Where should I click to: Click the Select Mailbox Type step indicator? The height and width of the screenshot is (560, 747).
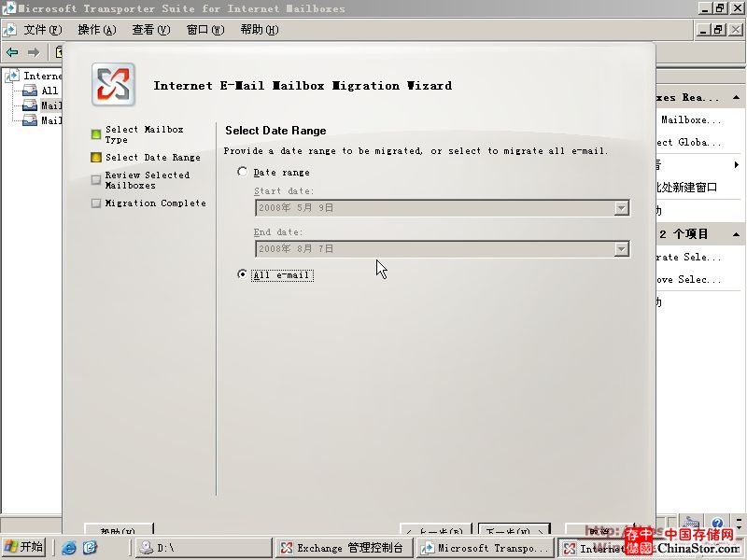96,134
